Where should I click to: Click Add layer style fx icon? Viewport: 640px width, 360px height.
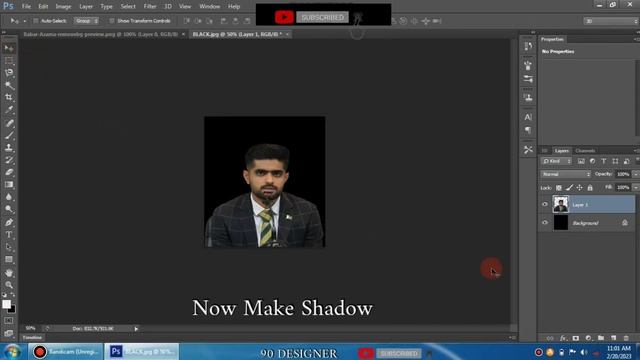click(x=563, y=338)
